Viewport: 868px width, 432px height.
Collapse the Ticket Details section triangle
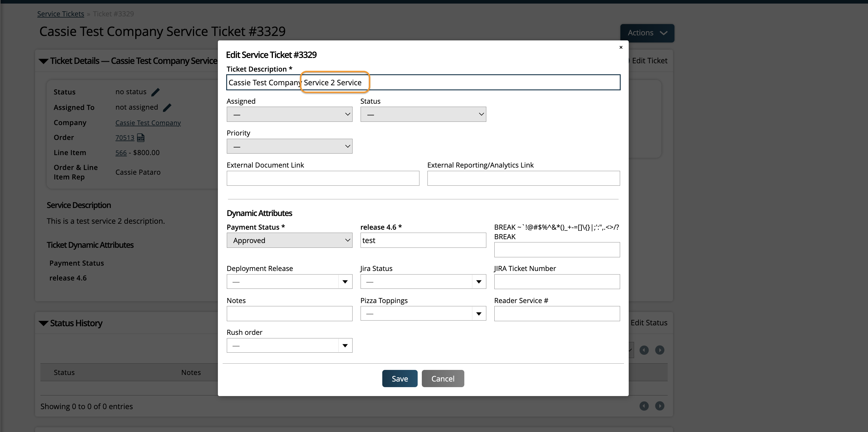43,61
